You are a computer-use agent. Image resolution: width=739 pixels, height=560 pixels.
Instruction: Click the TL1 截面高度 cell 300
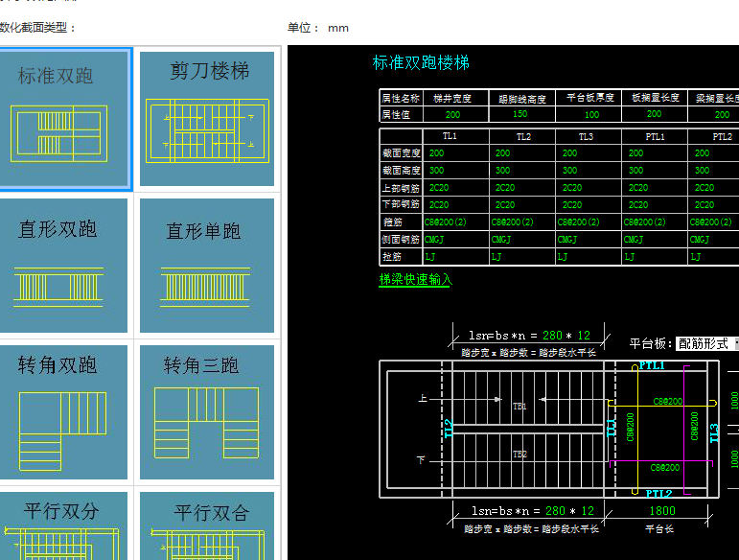pos(436,170)
